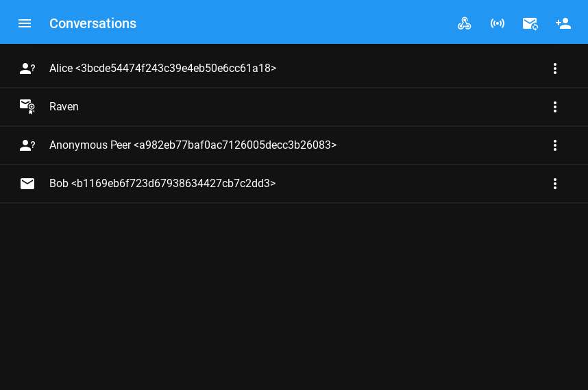Viewport: 588px width, 390px height.
Task: Open the three-dot menu for Alice
Action: [x=555, y=69]
